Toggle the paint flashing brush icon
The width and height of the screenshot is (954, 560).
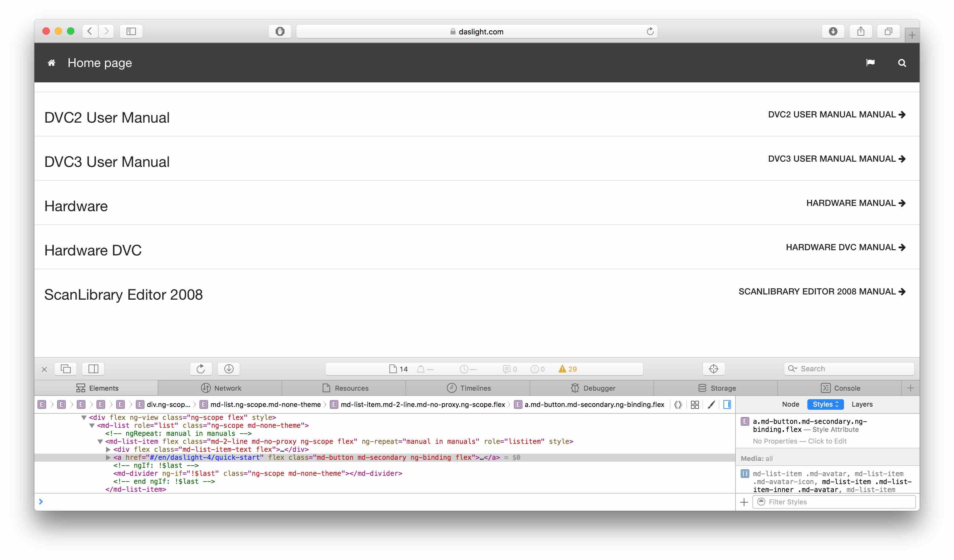[711, 405]
